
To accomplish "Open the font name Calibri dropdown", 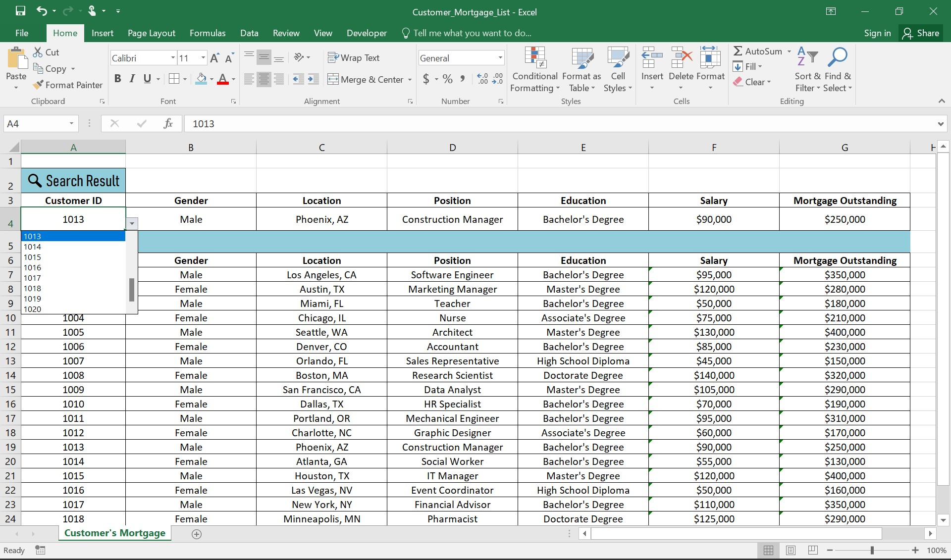I will coord(173,58).
